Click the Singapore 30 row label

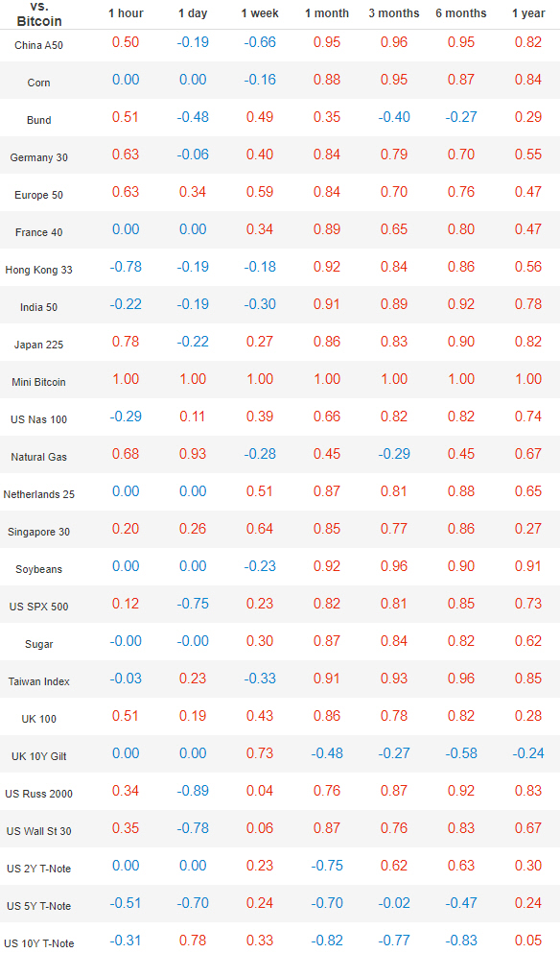coord(39,532)
